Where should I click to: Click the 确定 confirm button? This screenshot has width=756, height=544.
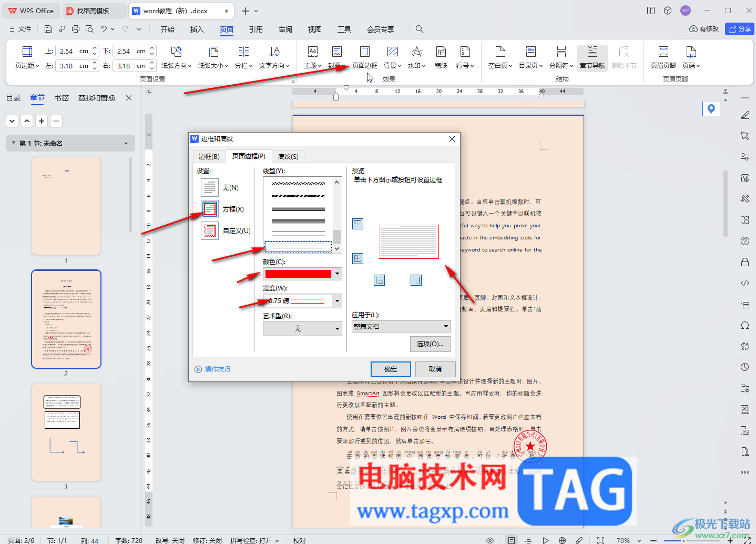(x=391, y=369)
